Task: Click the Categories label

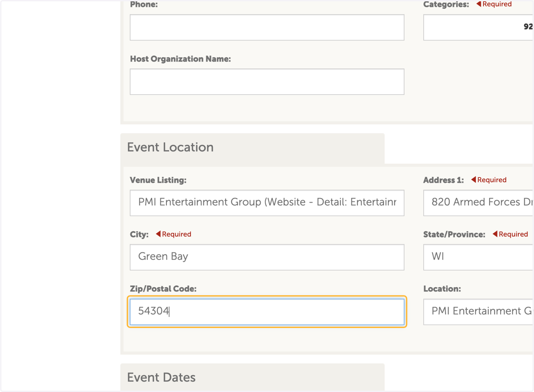Action: tap(446, 4)
